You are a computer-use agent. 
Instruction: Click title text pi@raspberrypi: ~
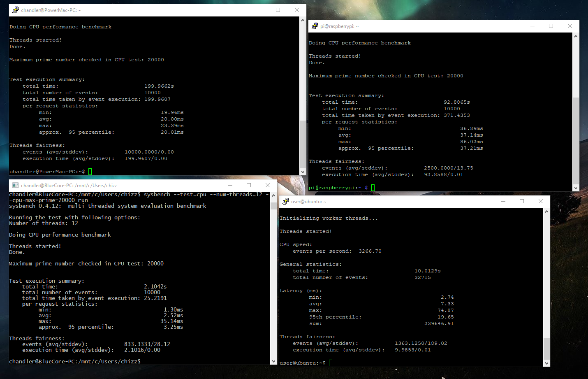click(340, 26)
